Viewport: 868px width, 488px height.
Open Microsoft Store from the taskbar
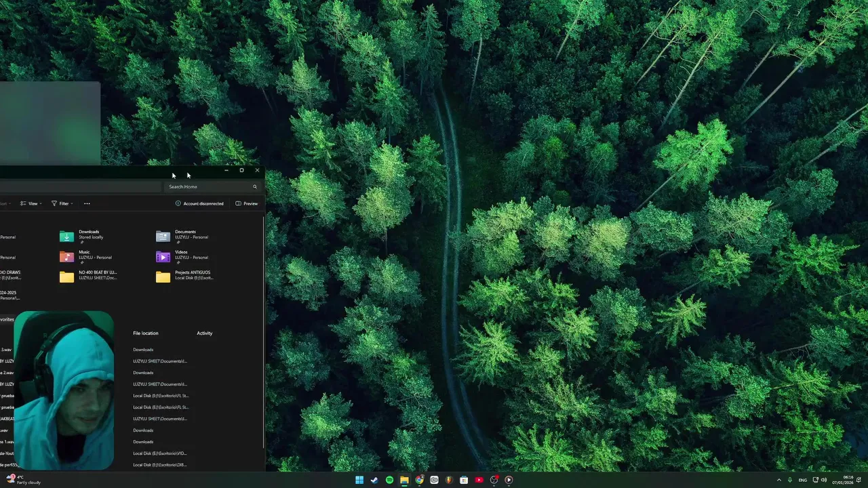[464, 480]
